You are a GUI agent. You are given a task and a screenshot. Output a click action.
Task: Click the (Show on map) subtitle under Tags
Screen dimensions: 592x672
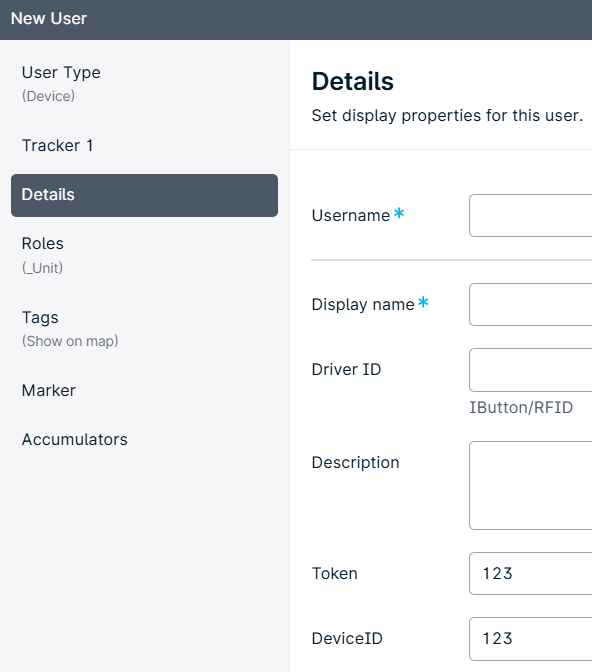(70, 341)
